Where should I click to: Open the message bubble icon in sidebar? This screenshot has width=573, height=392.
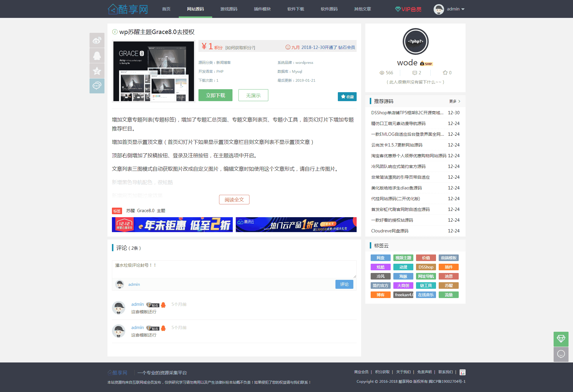(x=97, y=86)
